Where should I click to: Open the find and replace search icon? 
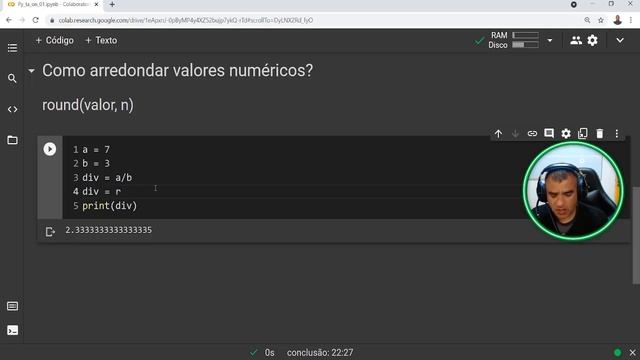click(x=12, y=78)
